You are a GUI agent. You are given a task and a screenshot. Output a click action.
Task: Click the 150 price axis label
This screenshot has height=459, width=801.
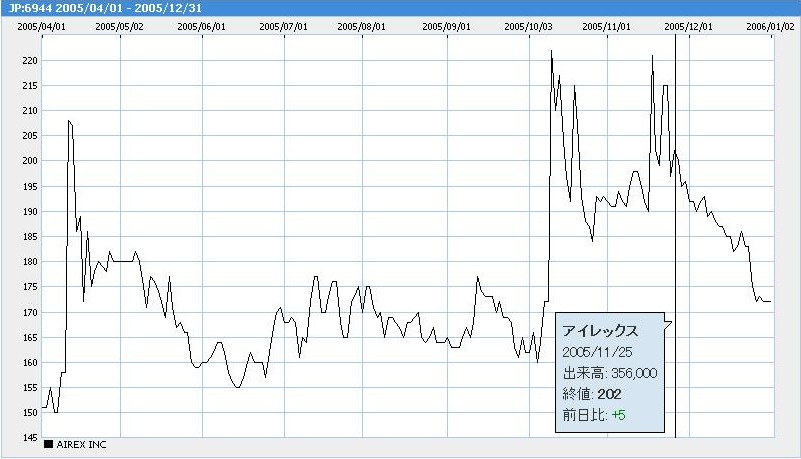30,413
